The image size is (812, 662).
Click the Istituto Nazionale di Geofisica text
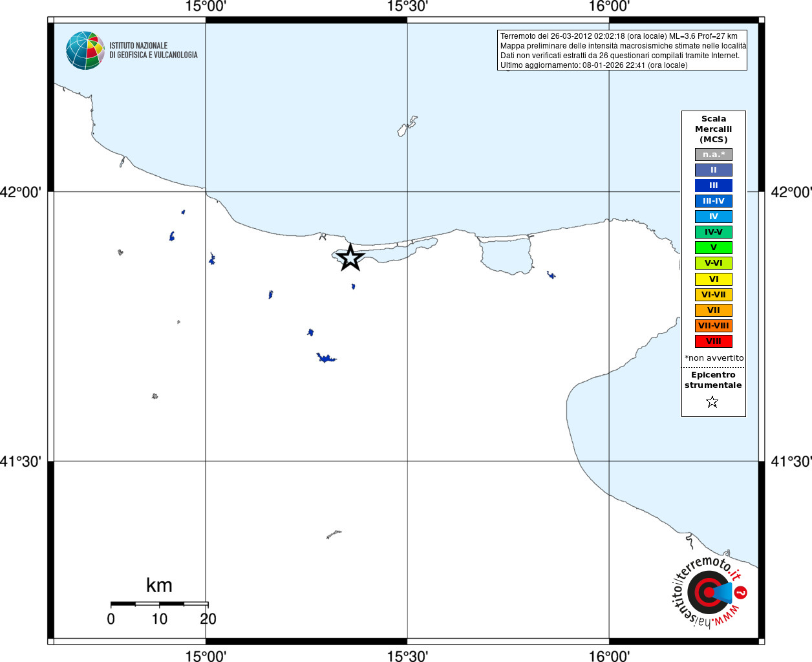[x=153, y=50]
